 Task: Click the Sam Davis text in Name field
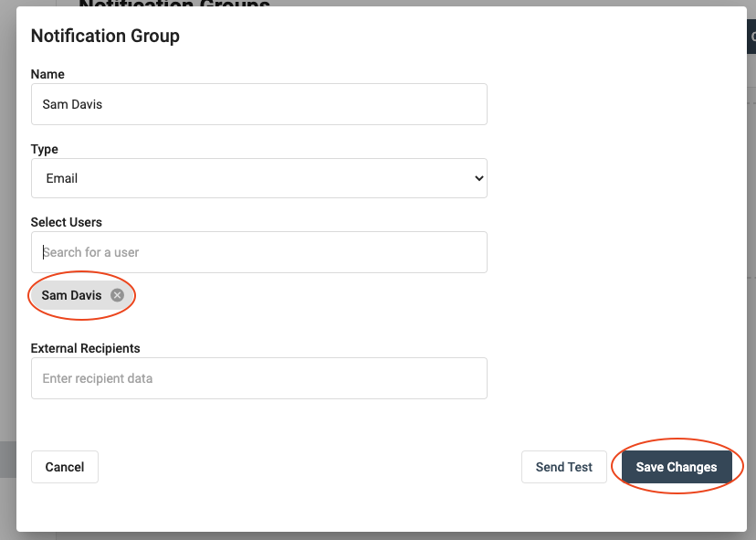tap(72, 104)
